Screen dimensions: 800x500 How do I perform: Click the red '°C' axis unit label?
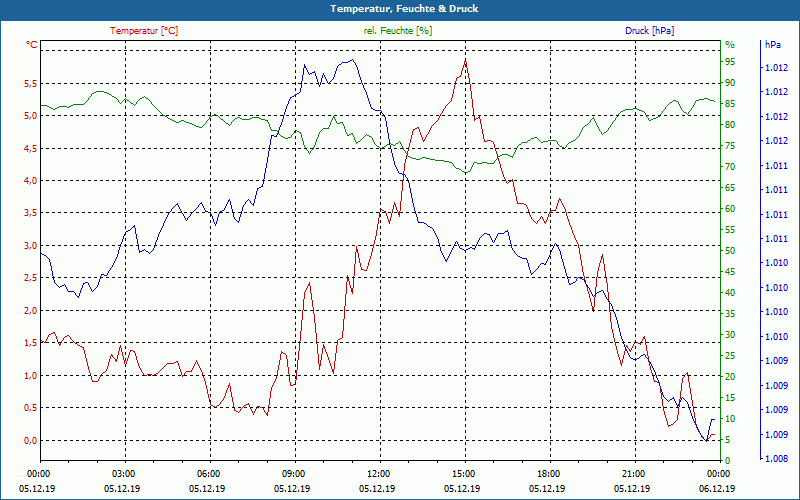(32, 45)
